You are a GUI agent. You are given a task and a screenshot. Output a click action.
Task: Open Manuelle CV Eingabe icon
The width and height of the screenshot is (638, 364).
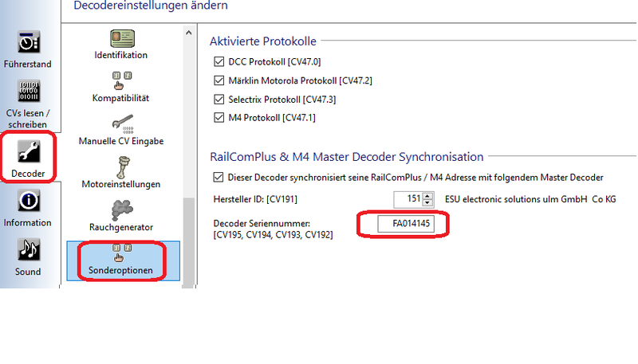click(120, 123)
